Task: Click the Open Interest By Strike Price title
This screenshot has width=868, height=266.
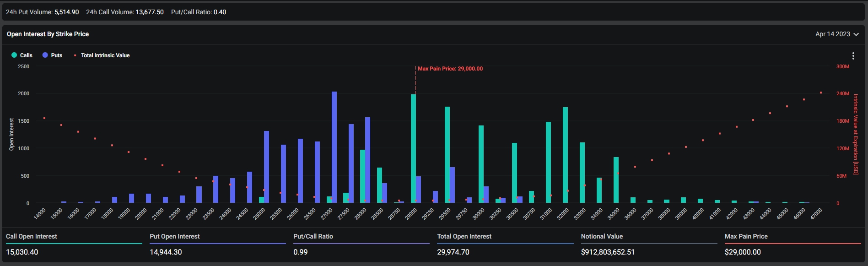Action: [x=48, y=34]
